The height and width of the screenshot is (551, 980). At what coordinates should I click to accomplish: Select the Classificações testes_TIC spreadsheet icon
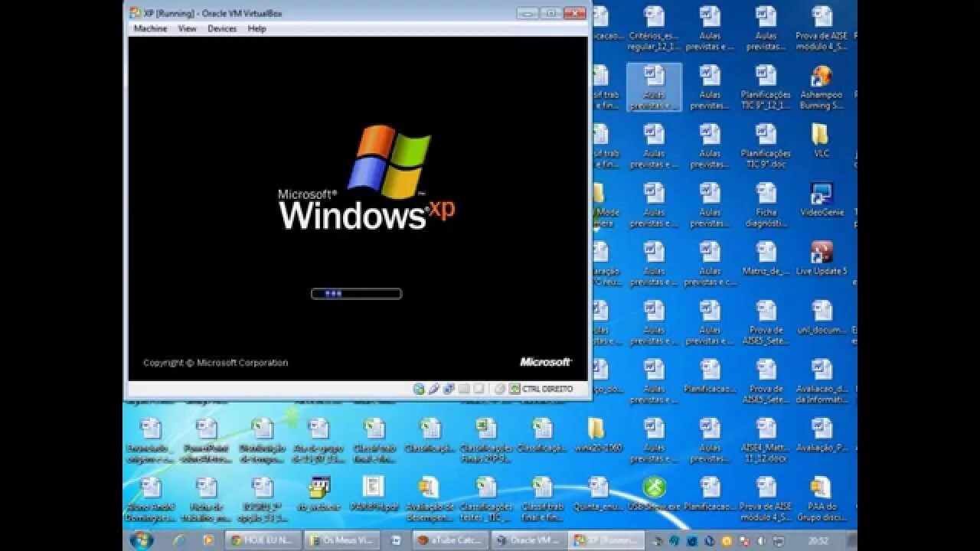(x=485, y=499)
